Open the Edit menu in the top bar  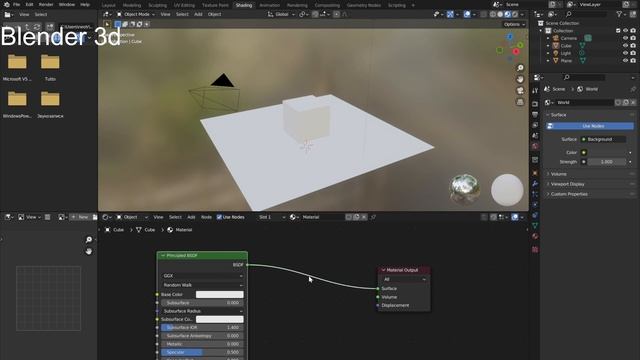(29, 4)
